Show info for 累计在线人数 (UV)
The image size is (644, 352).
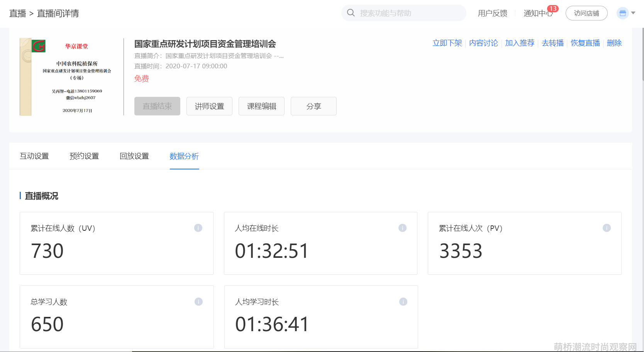[198, 228]
